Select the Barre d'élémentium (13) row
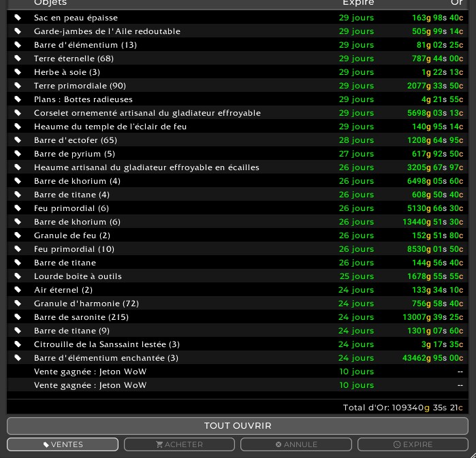Viewport: 476px width, 458px height. click(238, 45)
